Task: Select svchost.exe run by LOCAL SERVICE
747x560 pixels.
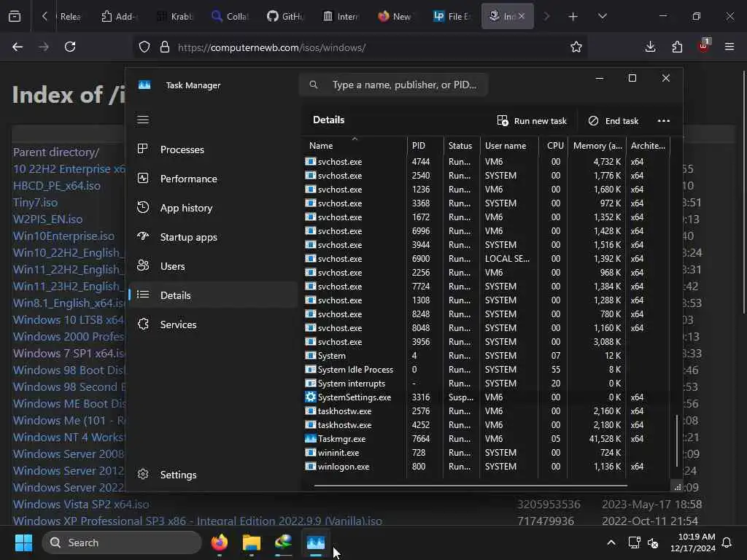Action: tap(486, 259)
